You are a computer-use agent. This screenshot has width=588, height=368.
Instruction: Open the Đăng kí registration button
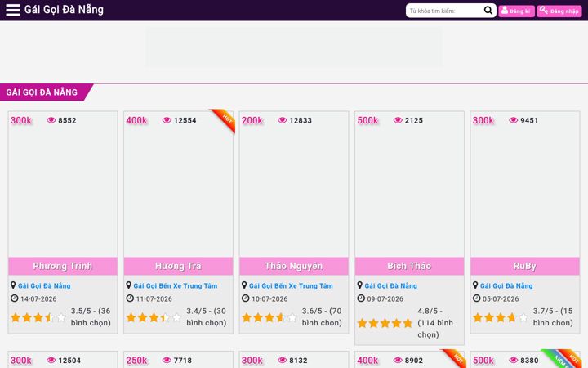pos(516,11)
